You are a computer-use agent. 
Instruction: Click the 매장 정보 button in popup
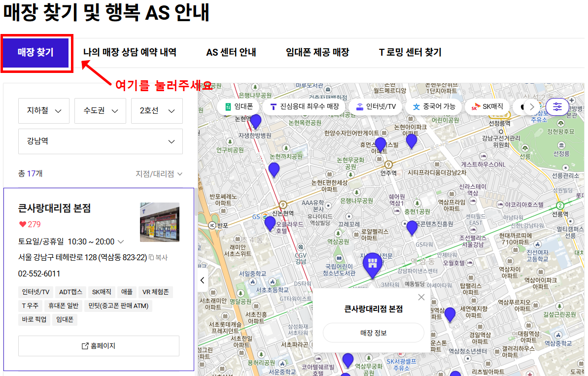tap(373, 333)
